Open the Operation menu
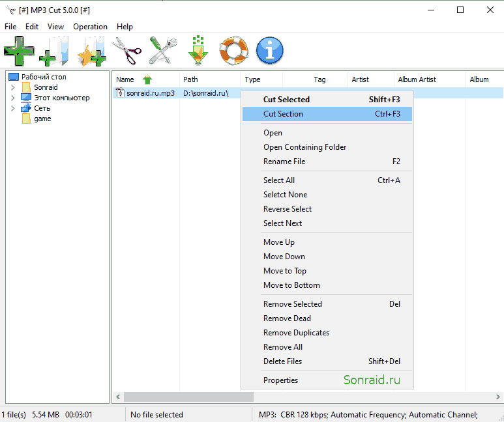504x422 pixels. point(91,27)
